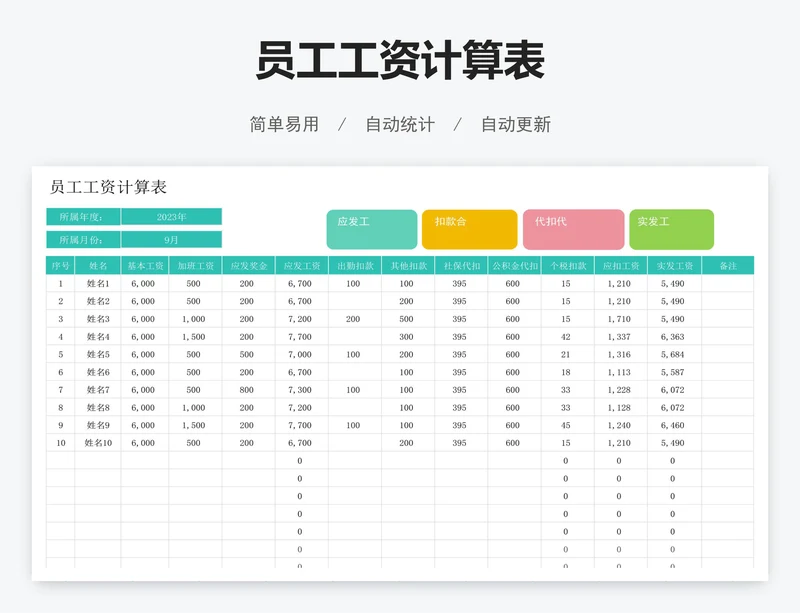The image size is (800, 613).
Task: Click the 姓名4 name cell
Action: tap(98, 336)
